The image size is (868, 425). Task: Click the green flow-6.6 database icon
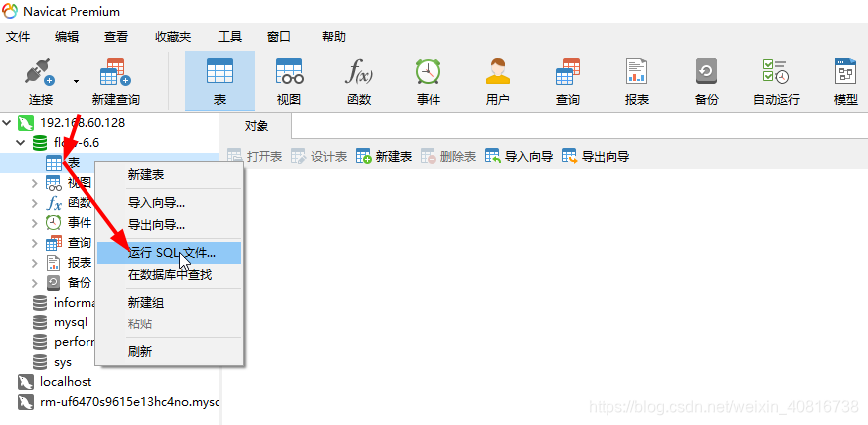(40, 143)
